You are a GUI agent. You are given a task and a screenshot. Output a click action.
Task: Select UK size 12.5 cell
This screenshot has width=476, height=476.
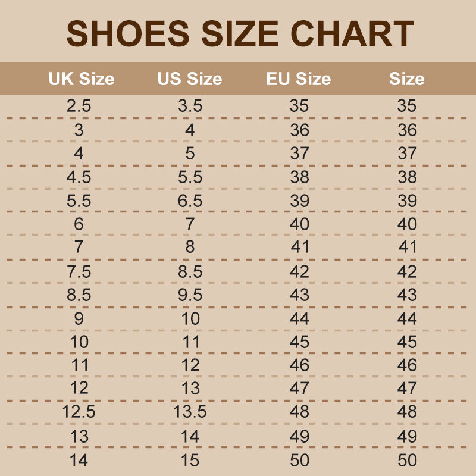(79, 412)
